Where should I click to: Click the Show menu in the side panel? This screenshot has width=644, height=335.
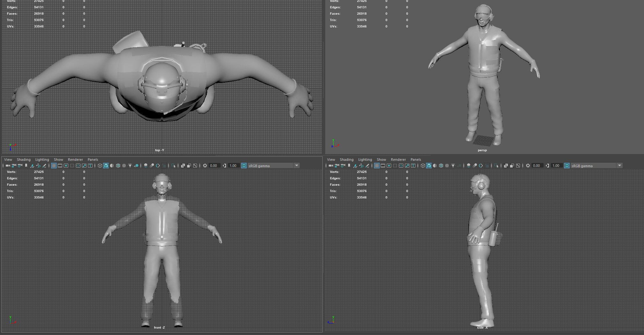(x=381, y=160)
